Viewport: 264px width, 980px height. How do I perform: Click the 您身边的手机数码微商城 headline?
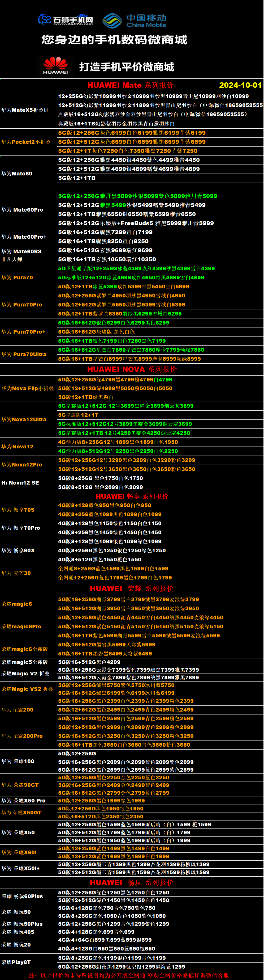click(114, 40)
